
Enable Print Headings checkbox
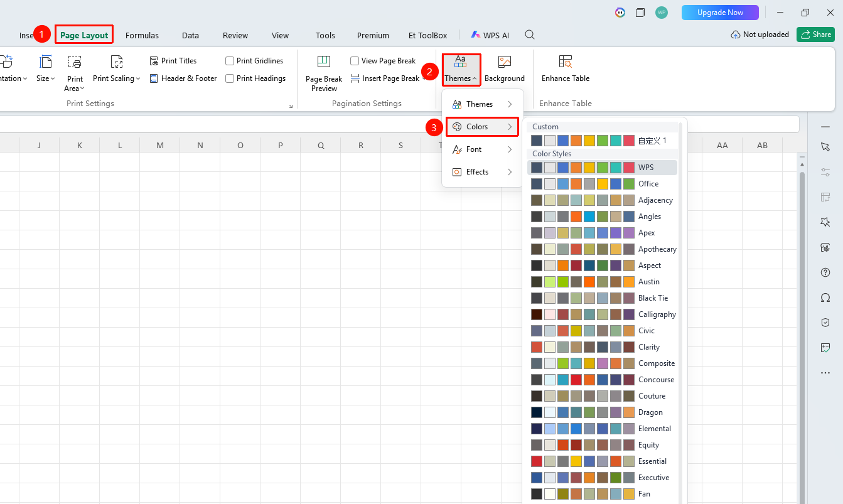click(230, 78)
